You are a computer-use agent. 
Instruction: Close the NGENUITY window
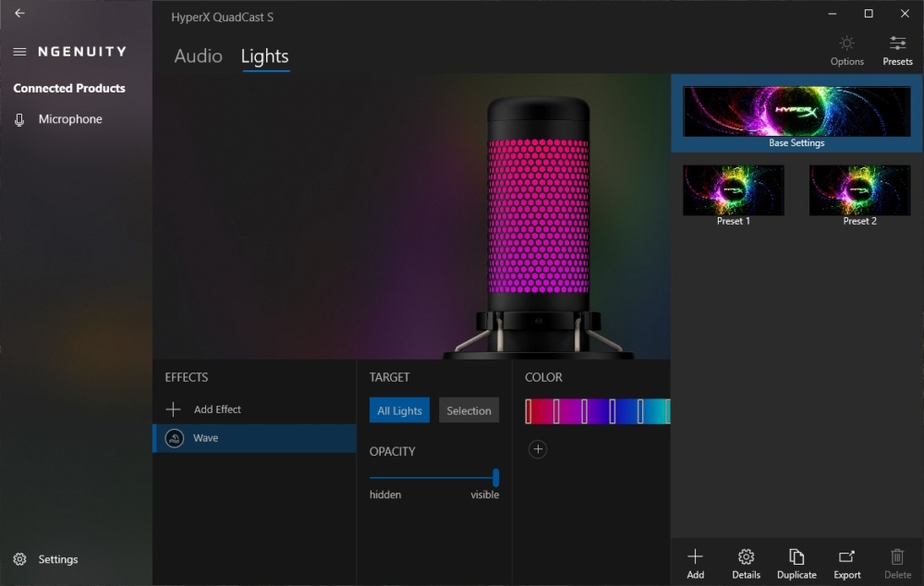coord(906,14)
